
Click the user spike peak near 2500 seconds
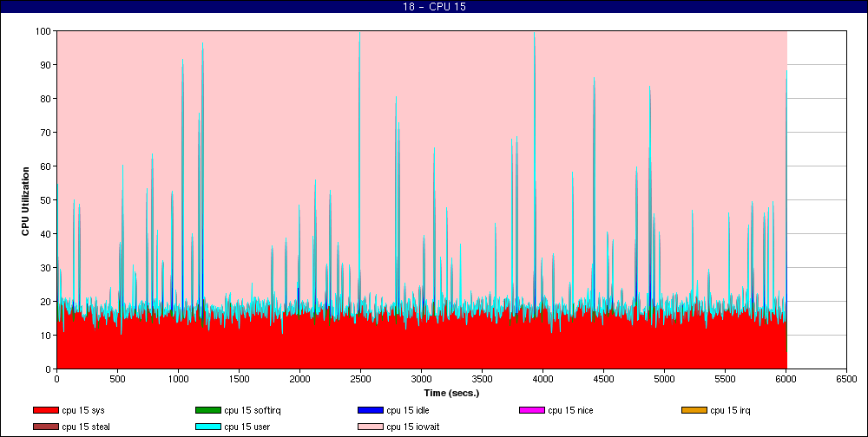point(360,35)
